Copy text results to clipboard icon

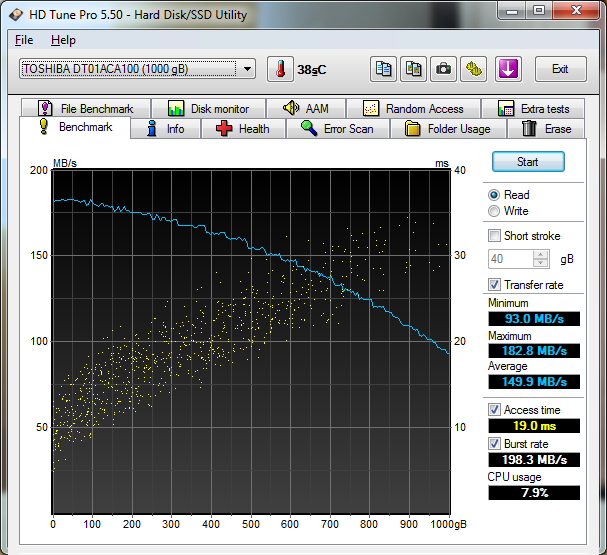383,69
